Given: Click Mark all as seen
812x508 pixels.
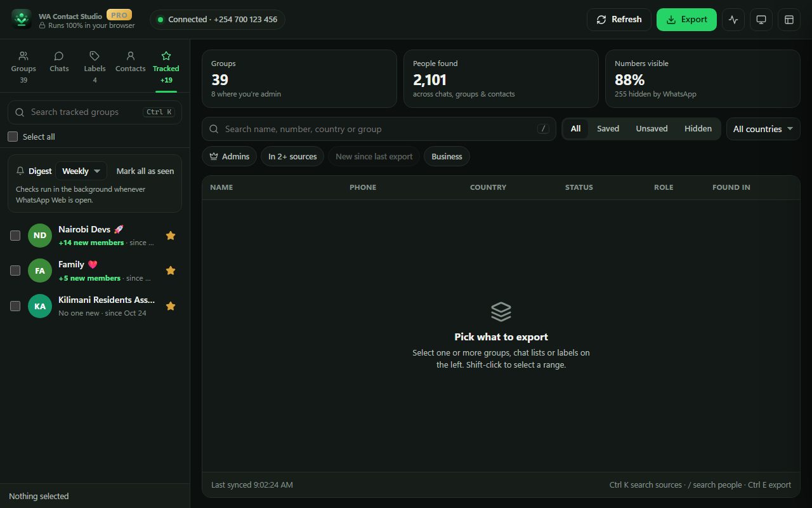Looking at the screenshot, I should (145, 171).
